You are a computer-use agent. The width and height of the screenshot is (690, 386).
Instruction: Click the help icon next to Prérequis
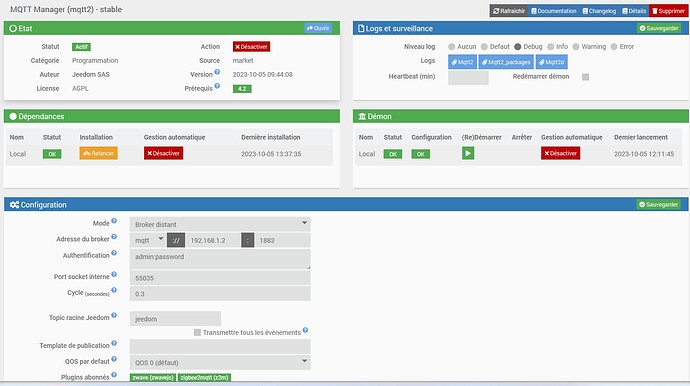click(217, 86)
